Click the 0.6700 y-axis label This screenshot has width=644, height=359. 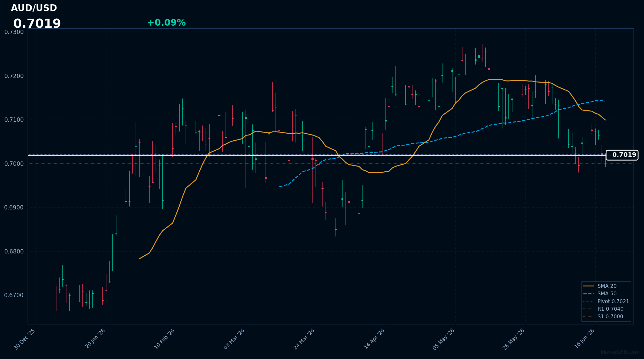14,295
